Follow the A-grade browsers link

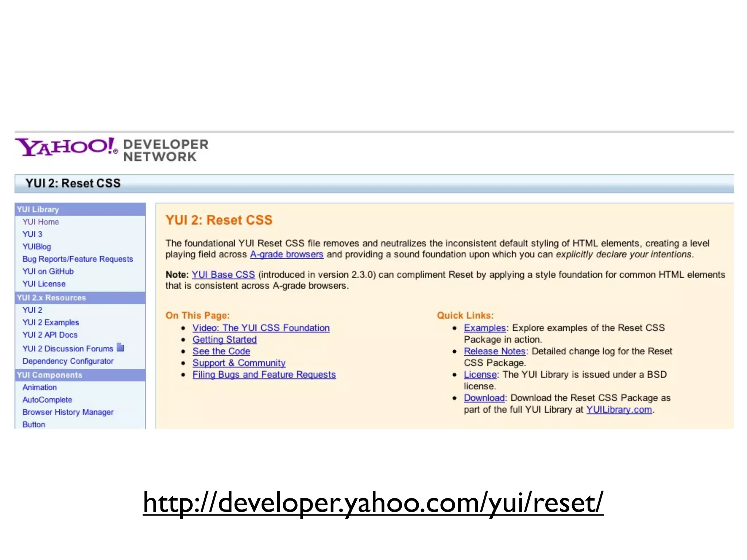point(287,254)
